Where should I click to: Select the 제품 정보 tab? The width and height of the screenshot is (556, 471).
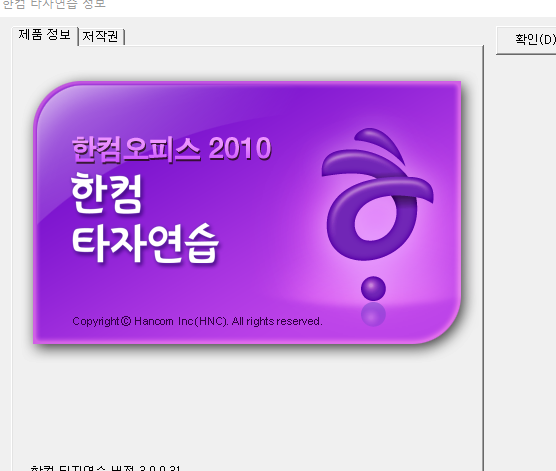tap(45, 35)
